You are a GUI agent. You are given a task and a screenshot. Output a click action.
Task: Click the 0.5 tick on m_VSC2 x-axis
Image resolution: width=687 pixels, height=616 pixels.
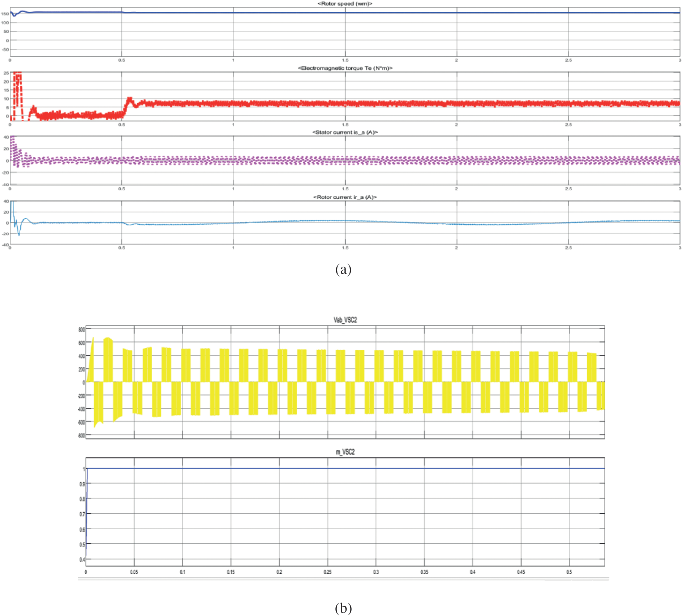(x=569, y=572)
